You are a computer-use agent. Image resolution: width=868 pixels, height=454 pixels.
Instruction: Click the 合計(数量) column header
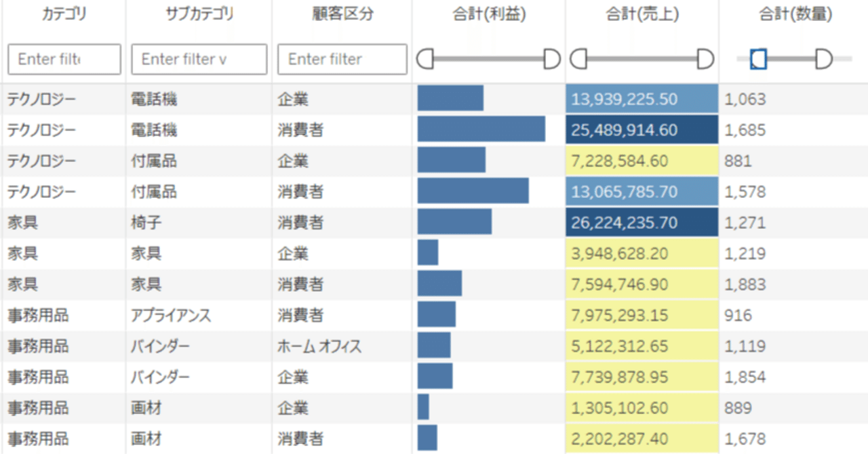click(x=793, y=14)
